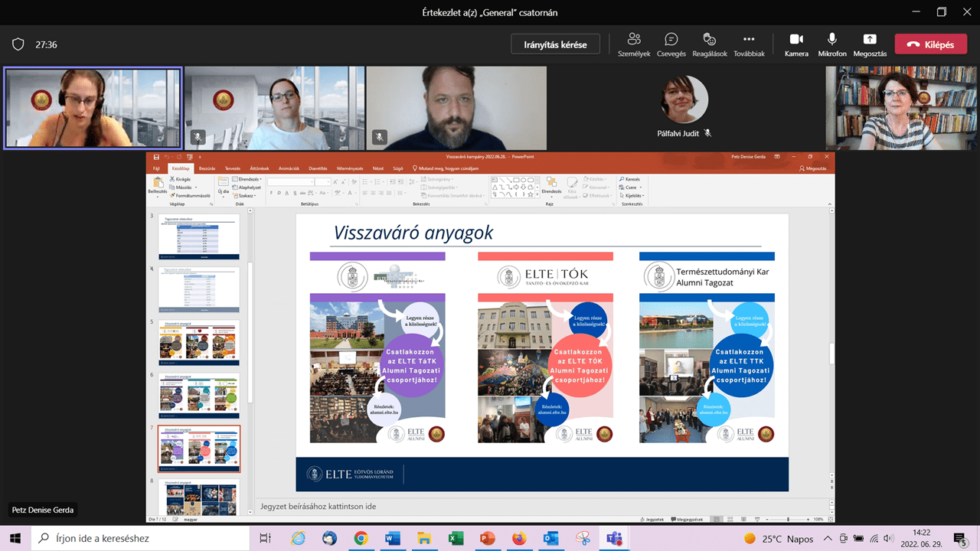Select slide 6 thumbnail
Viewport: 980px width, 551px height.
coord(199,395)
